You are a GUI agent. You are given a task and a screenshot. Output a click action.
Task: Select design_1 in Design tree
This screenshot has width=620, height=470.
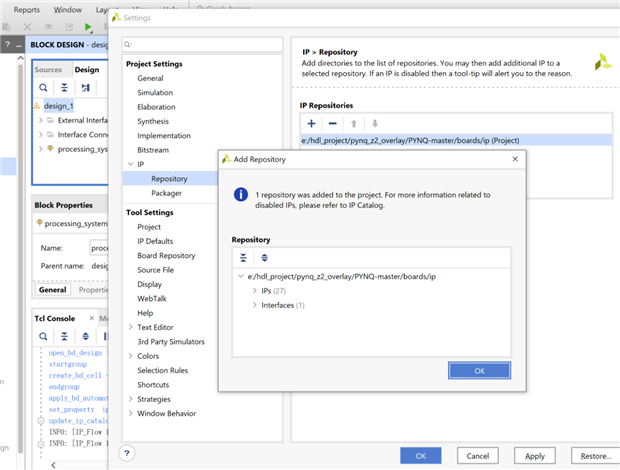[59, 106]
